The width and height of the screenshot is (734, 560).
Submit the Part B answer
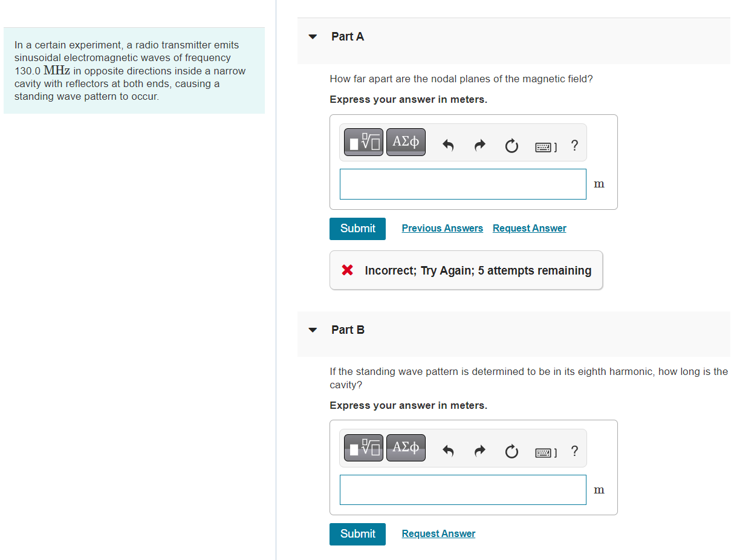(357, 534)
